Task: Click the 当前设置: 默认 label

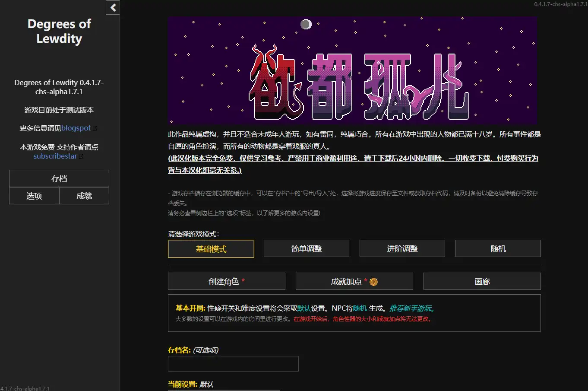Action: coord(190,384)
